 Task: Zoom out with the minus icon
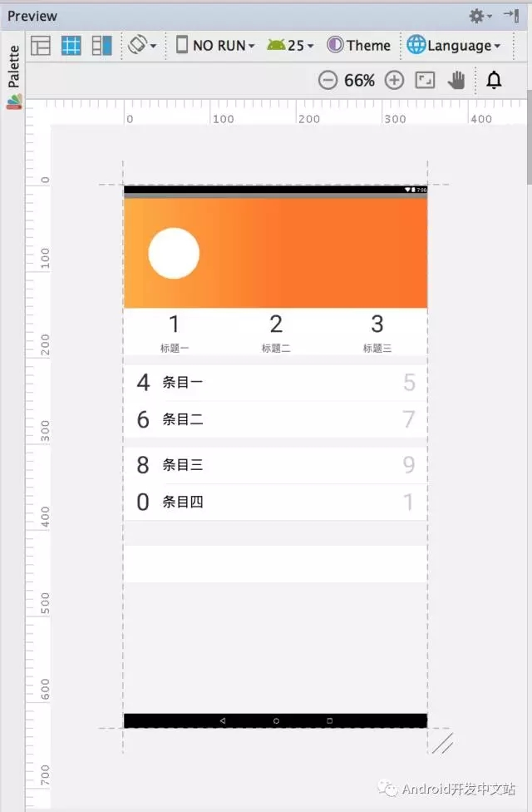(x=328, y=80)
